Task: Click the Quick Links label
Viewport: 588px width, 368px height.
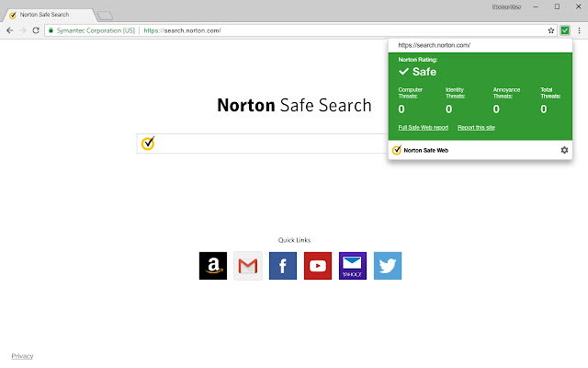Action: tap(294, 240)
